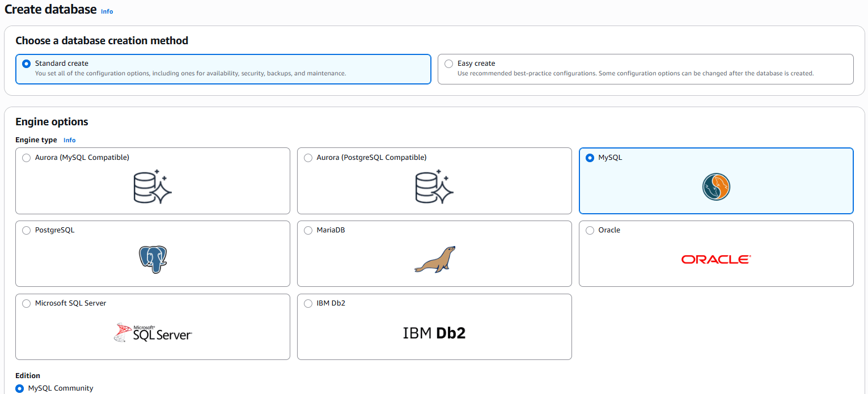
Task: Click the MariaDB seal logo
Action: click(x=435, y=259)
